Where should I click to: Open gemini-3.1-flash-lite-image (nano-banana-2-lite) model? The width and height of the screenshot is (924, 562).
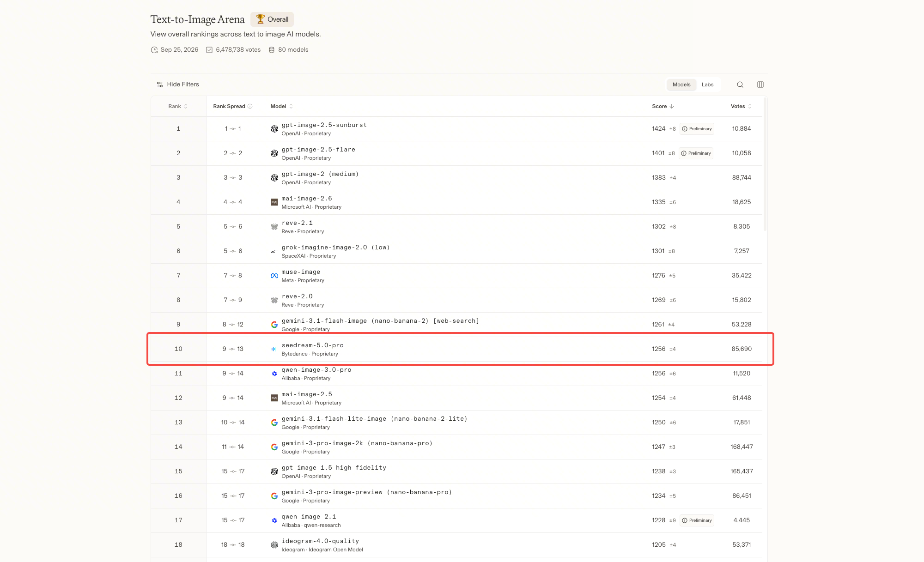click(374, 419)
